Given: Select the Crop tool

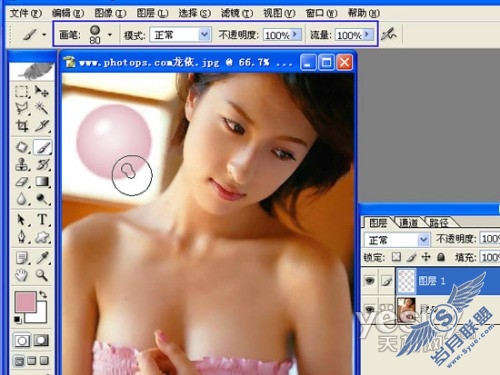Looking at the screenshot, I should click(x=22, y=126).
